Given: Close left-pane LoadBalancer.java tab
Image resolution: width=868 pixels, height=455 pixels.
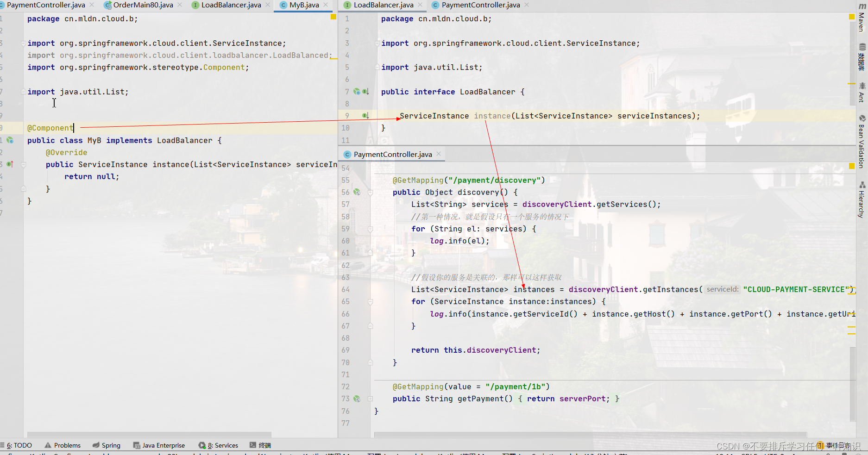Looking at the screenshot, I should [268, 5].
